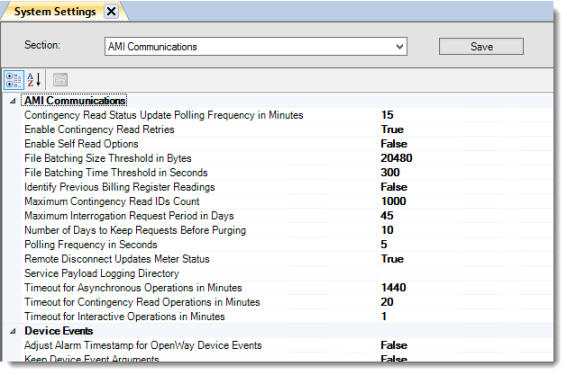This screenshot has width=567, height=375.
Task: Select Timeout for Interactive Operations in Minutes
Action: [x=124, y=317]
